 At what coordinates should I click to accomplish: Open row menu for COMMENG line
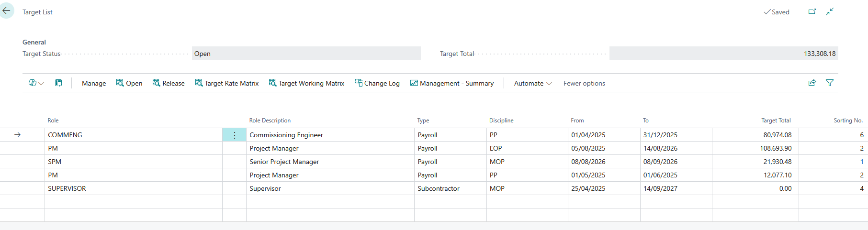[x=234, y=135]
